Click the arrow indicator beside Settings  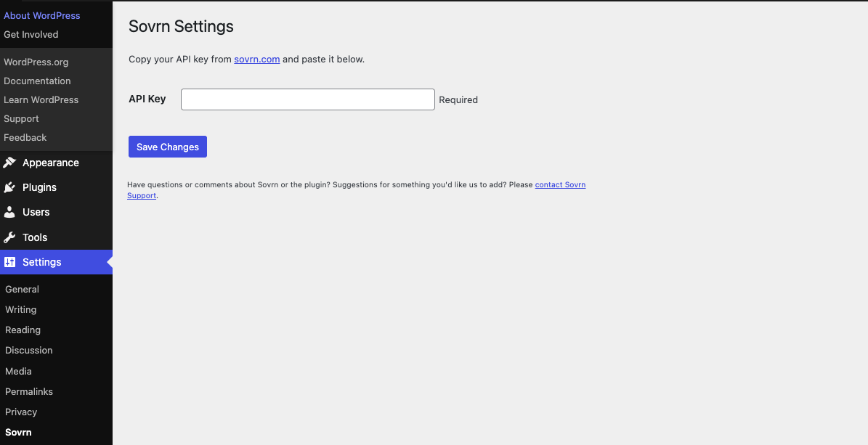[109, 261]
